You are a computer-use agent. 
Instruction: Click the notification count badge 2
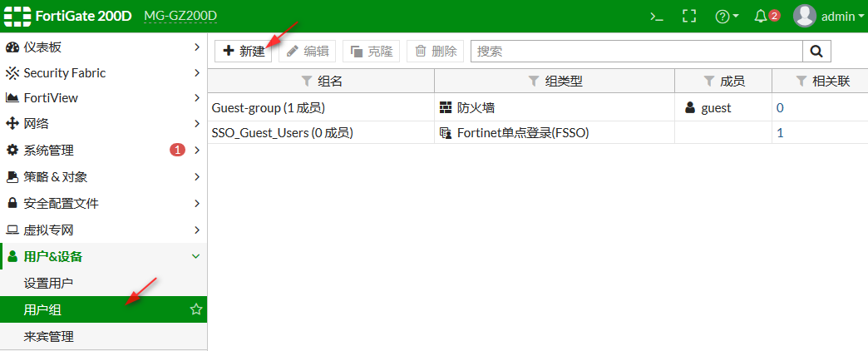(774, 16)
